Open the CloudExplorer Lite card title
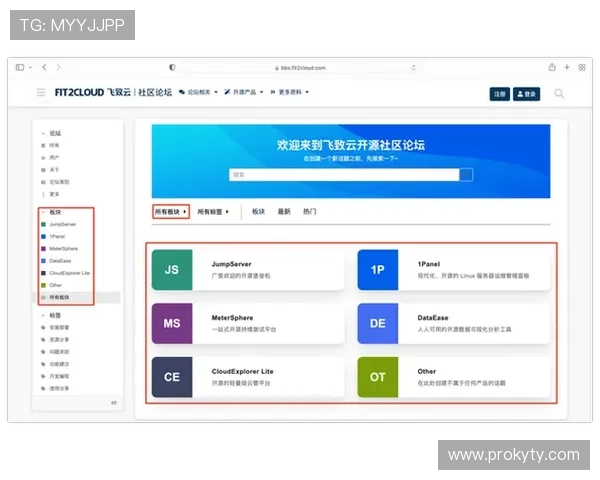Screen dimensions: 600x480 tap(243, 371)
